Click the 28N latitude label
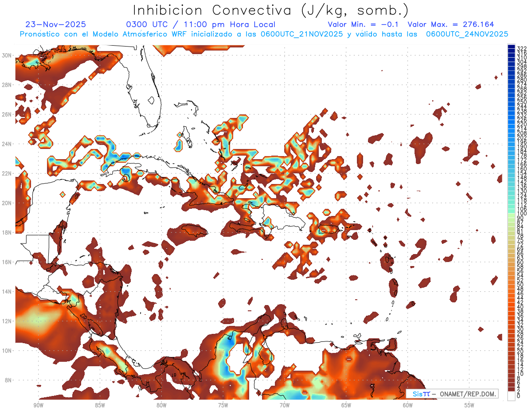The height and width of the screenshot is (411, 532). click(x=7, y=85)
